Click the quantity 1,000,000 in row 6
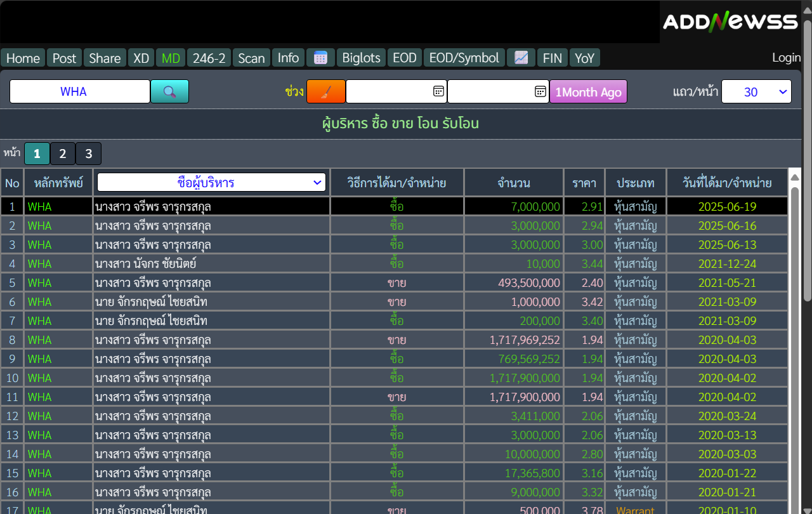 pos(514,301)
